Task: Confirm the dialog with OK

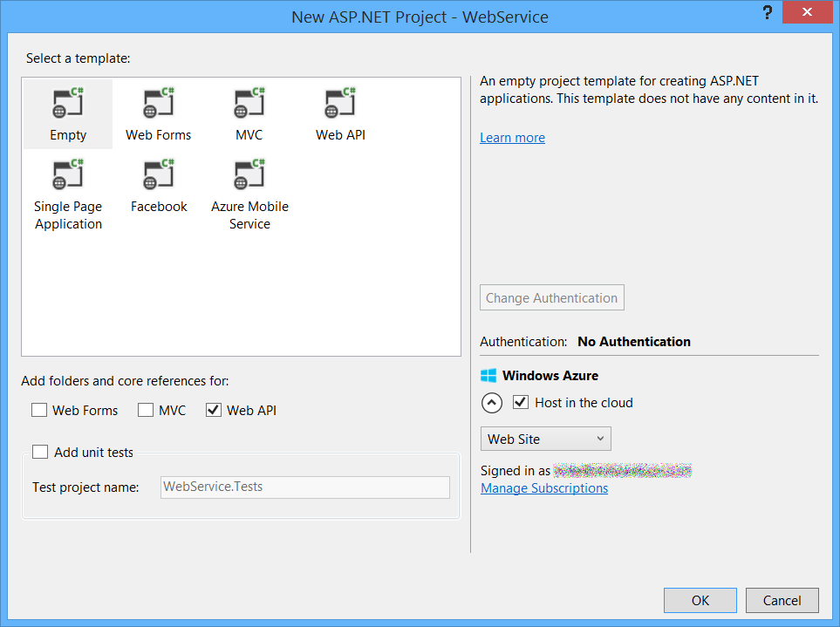Action: tap(700, 600)
